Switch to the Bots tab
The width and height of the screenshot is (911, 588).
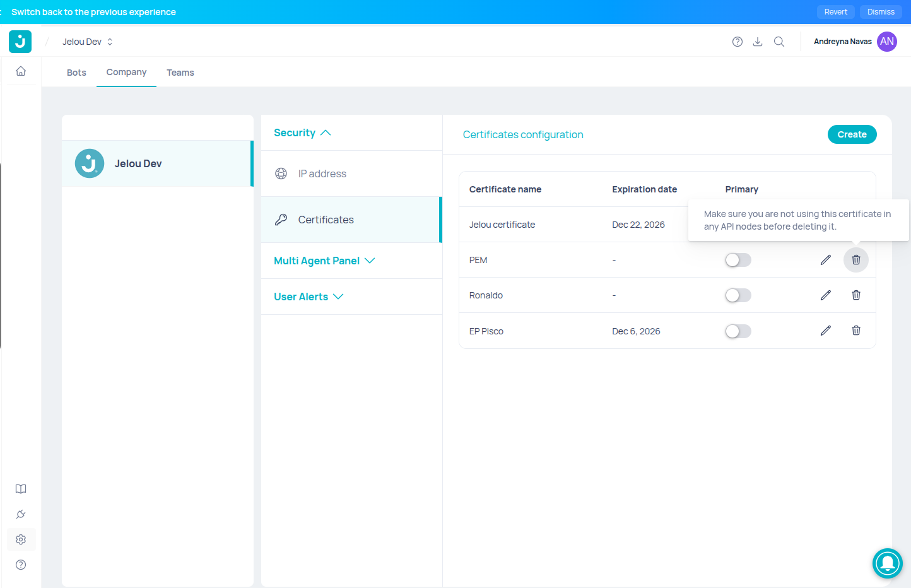(76, 73)
